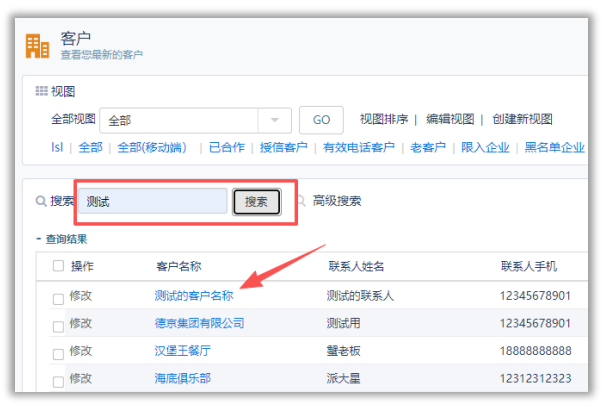Click the view grid icon
The image size is (602, 407).
coord(41,91)
